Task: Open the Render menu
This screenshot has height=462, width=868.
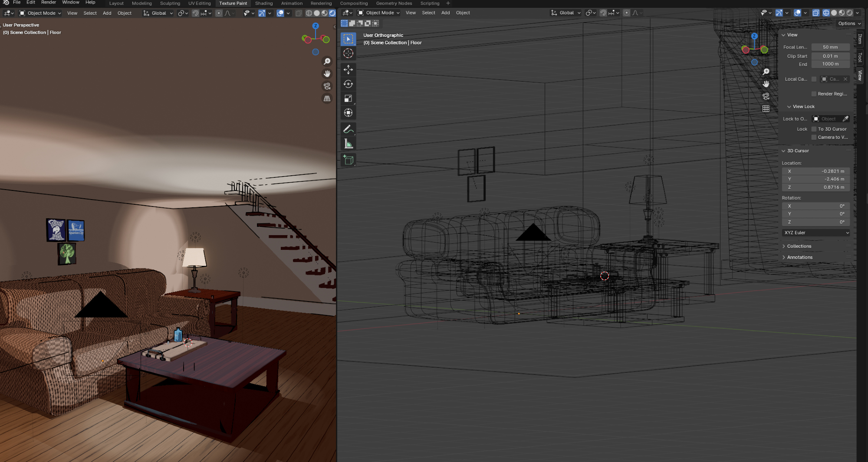Action: pos(48,3)
